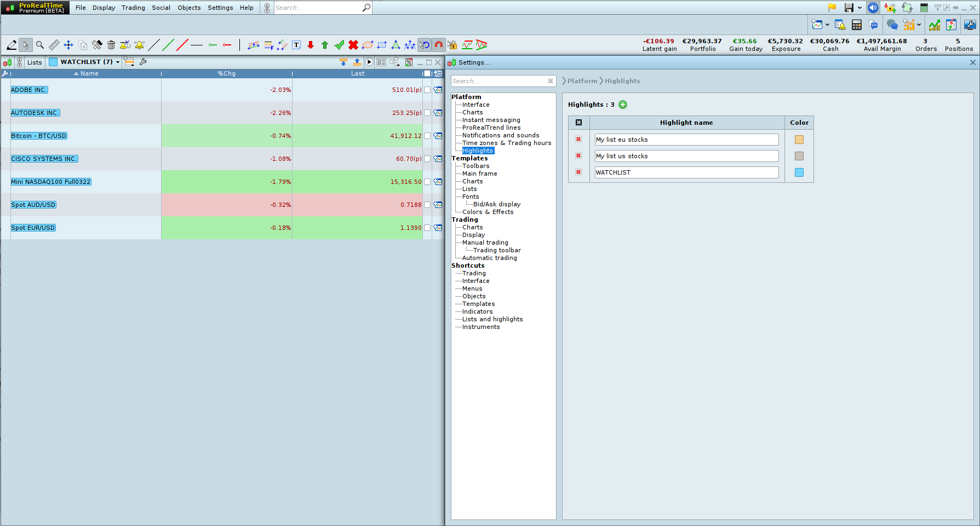Open 'Notifications and sounds' settings page
Screen dimensions: 980x526
(500, 135)
